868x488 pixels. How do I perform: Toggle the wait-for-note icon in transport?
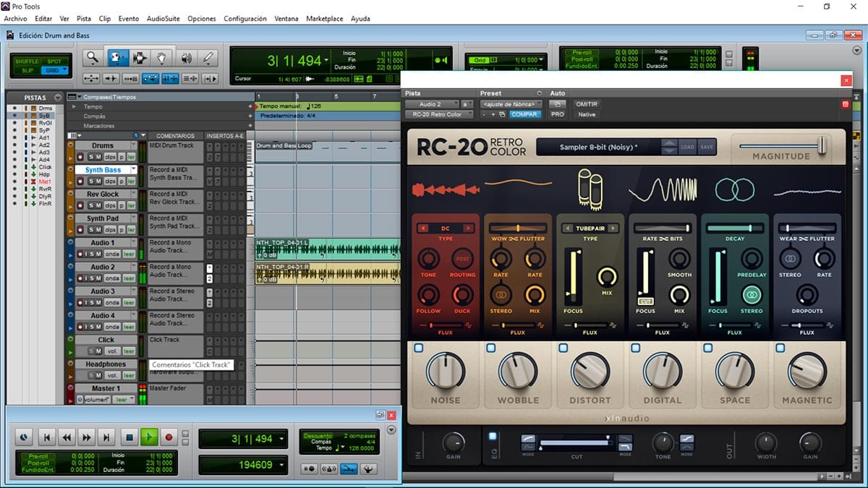[310, 468]
